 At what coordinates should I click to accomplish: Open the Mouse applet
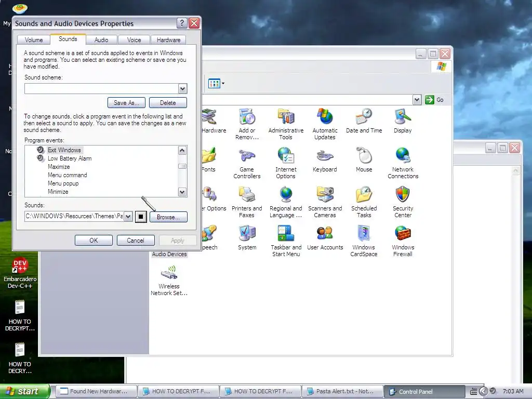coord(364,160)
